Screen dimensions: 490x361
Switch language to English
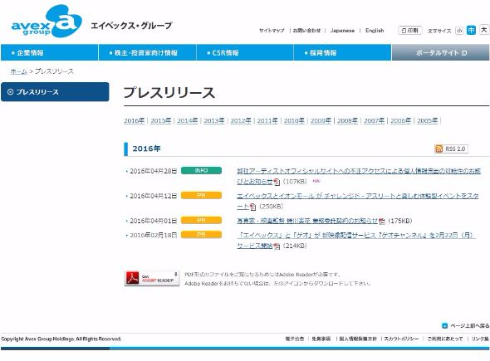375,30
